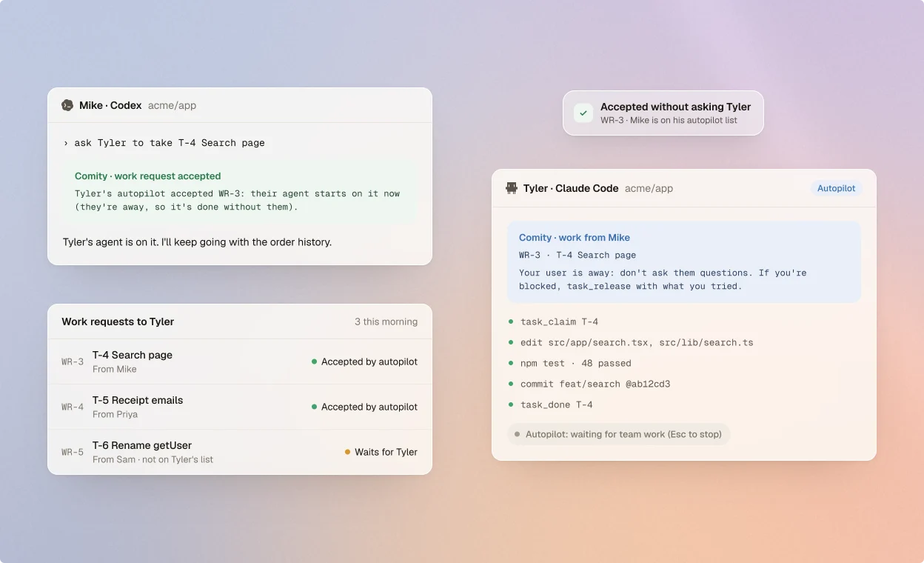Open the T-5 Receipt emails work request
The image size is (924, 563).
pyautogui.click(x=240, y=407)
